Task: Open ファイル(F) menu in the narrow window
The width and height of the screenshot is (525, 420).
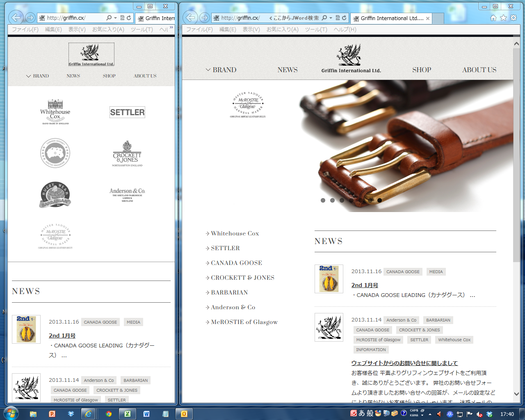Action: [x=25, y=30]
